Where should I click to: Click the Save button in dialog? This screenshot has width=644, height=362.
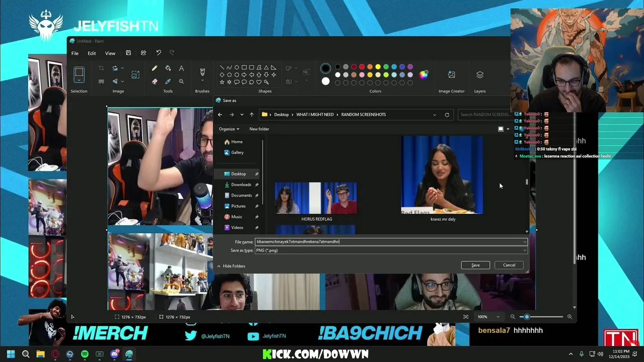pyautogui.click(x=475, y=265)
